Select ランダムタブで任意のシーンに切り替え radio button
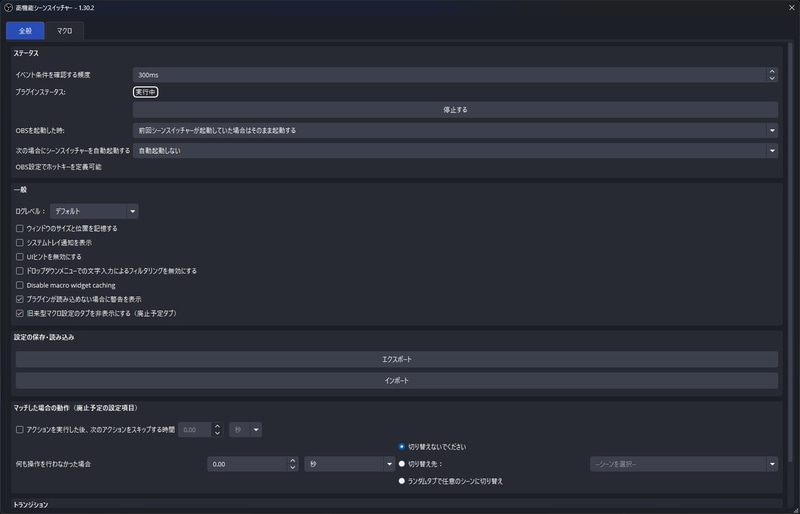Image resolution: width=800 pixels, height=514 pixels. tap(402, 481)
